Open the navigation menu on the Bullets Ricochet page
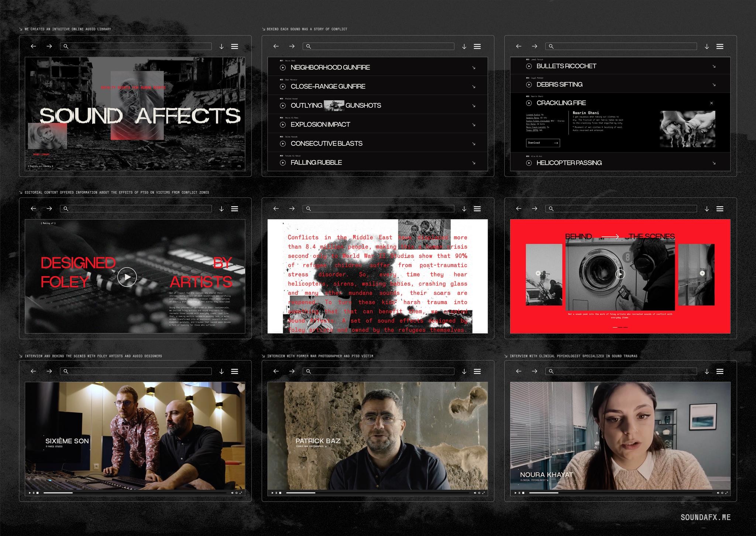The image size is (756, 536). click(x=719, y=47)
